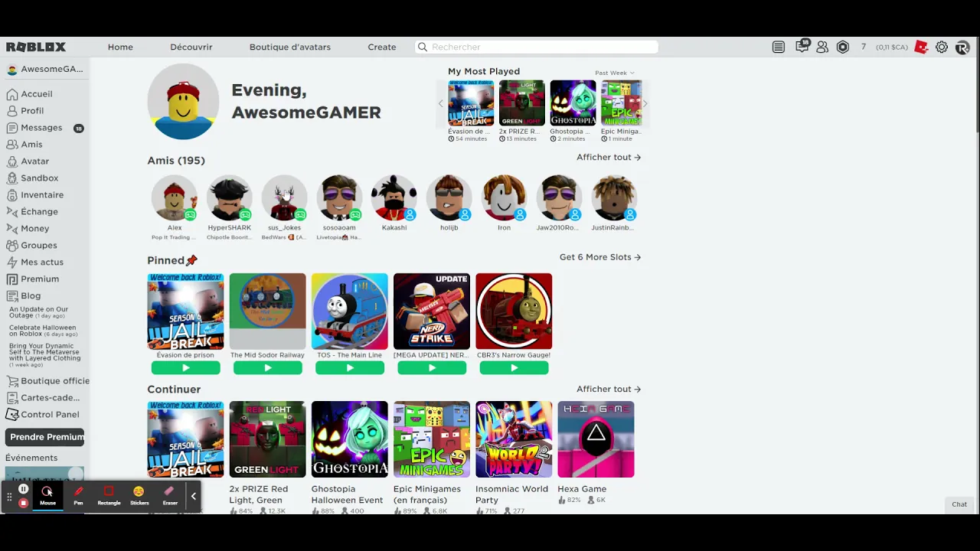This screenshot has width=980, height=551.
Task: Play CBR3's Narrow Gauge
Action: click(514, 368)
